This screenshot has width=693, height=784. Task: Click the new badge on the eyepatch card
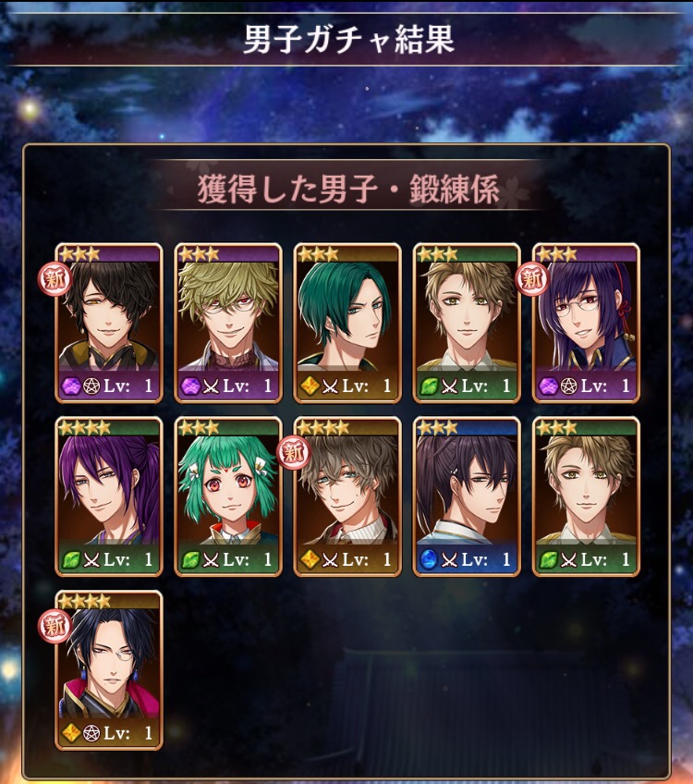pos(55,278)
